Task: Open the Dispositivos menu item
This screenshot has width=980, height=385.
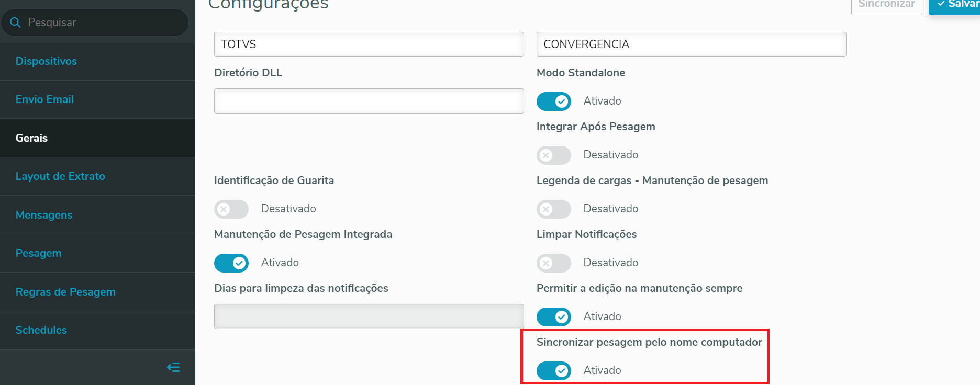Action: [46, 61]
